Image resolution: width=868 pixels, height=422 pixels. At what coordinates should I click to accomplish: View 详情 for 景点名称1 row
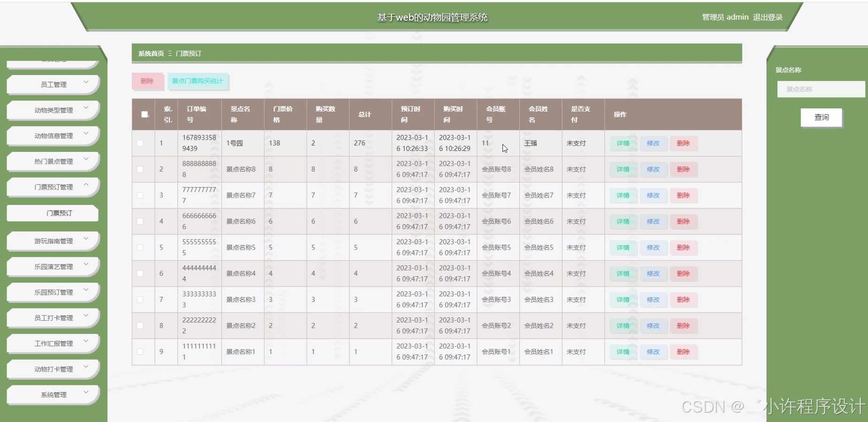(623, 352)
